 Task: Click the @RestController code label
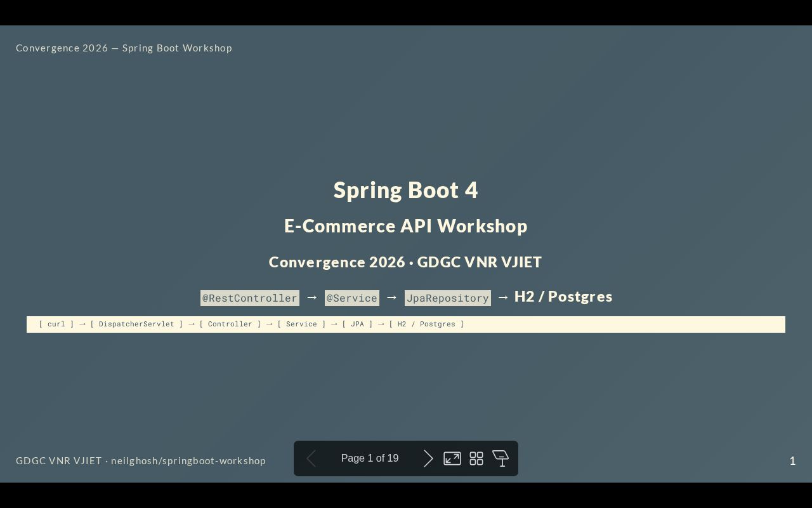coord(250,298)
